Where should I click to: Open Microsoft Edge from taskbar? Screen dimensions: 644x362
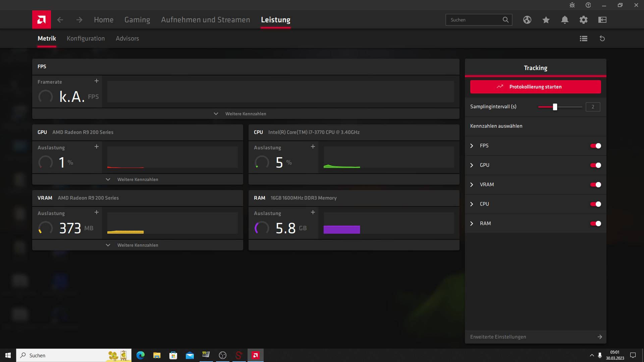[141, 355]
